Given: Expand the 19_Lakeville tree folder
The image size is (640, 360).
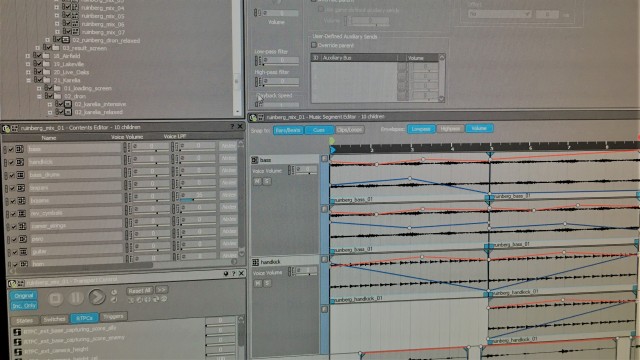Looking at the screenshot, I should coord(28,64).
